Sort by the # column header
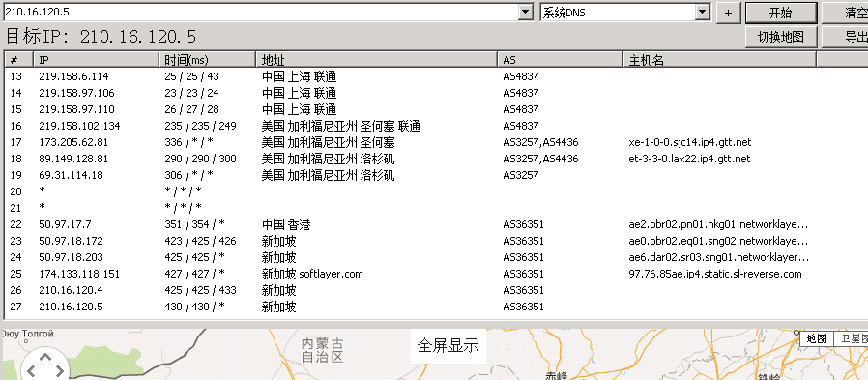Screen dimensions: 868x380 [19, 60]
